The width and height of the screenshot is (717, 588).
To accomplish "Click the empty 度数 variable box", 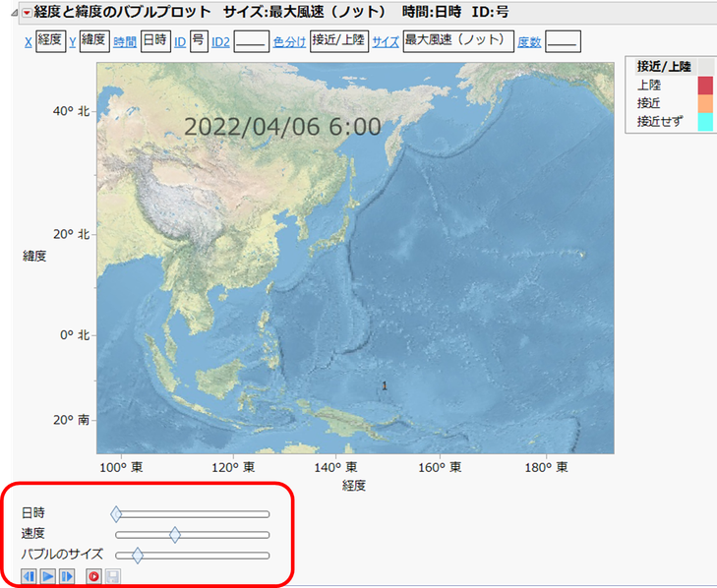I will click(563, 41).
